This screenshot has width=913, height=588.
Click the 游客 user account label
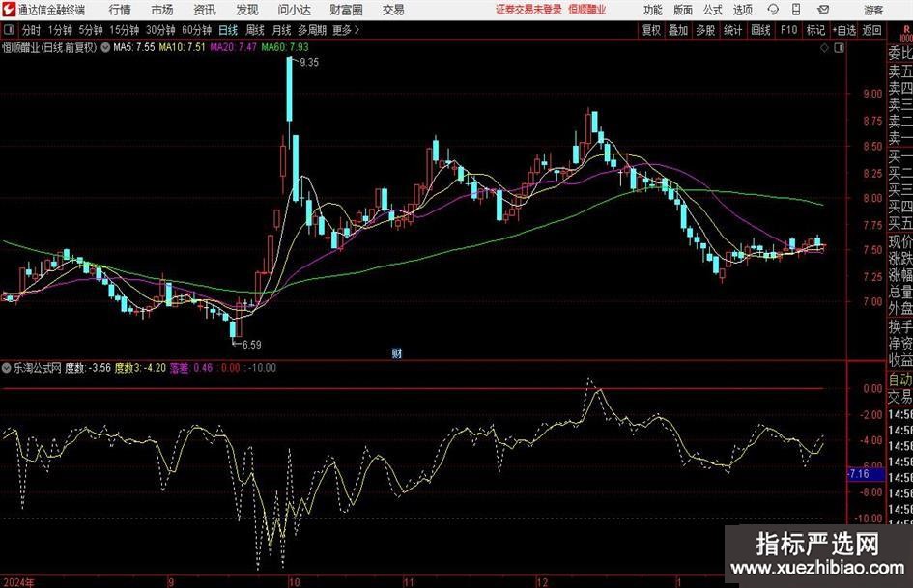click(873, 10)
